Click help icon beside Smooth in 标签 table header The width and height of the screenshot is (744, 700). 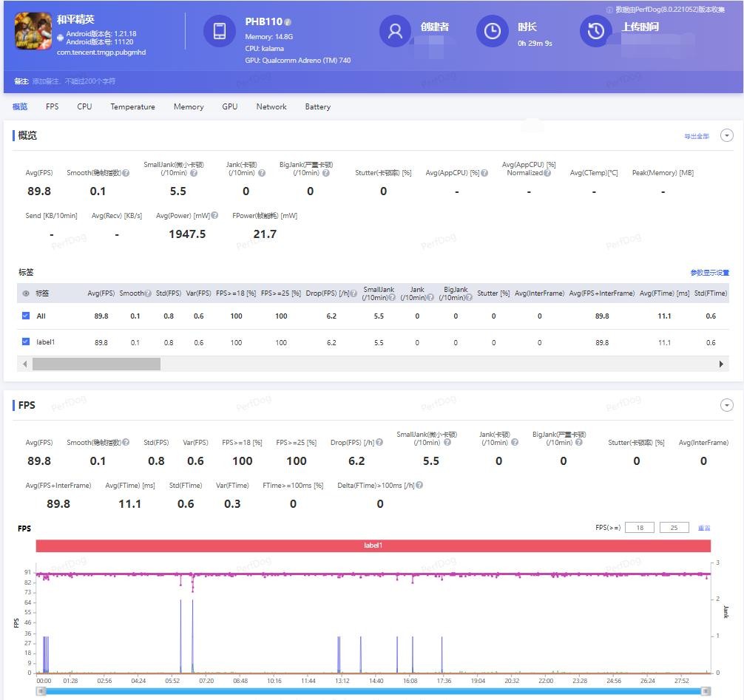[x=148, y=293]
